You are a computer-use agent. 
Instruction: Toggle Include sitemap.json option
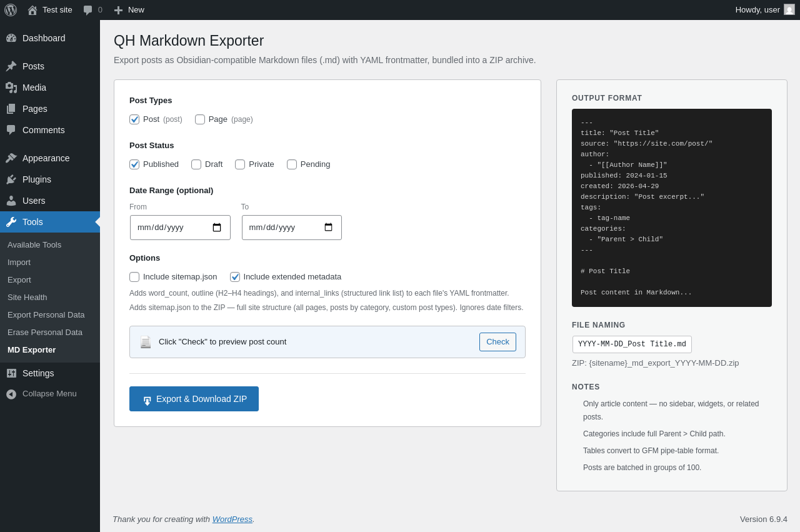(x=134, y=277)
